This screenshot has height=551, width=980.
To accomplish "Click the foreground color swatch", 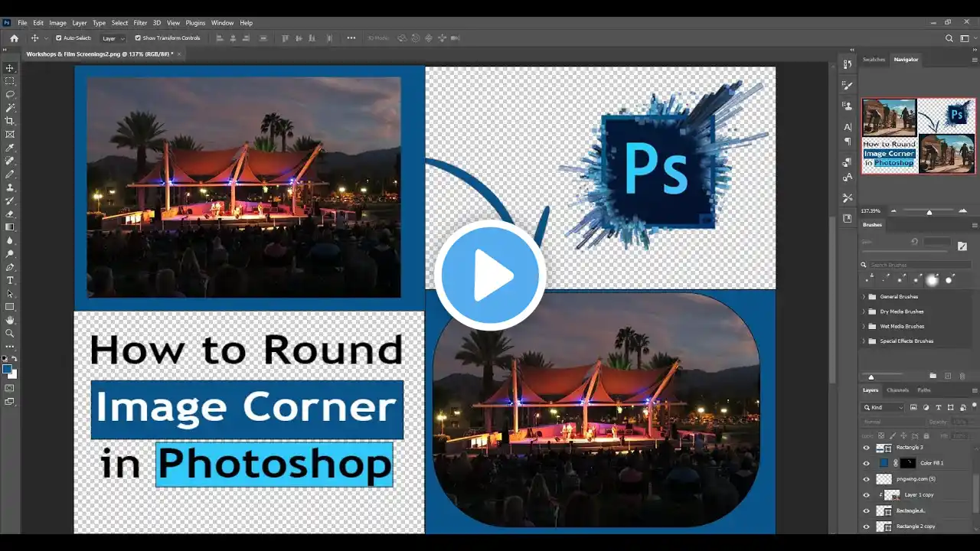I will click(8, 369).
